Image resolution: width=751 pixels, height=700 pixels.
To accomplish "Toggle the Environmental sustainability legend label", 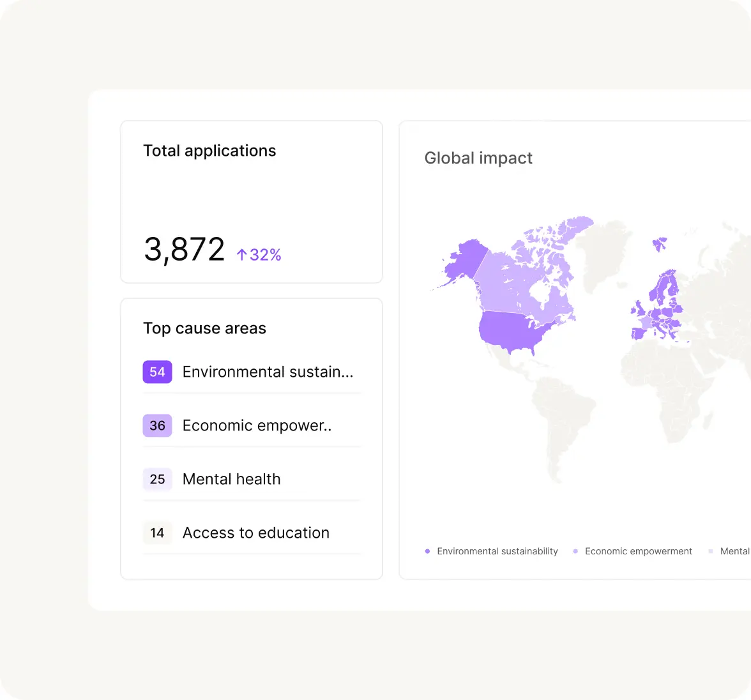I will point(497,551).
